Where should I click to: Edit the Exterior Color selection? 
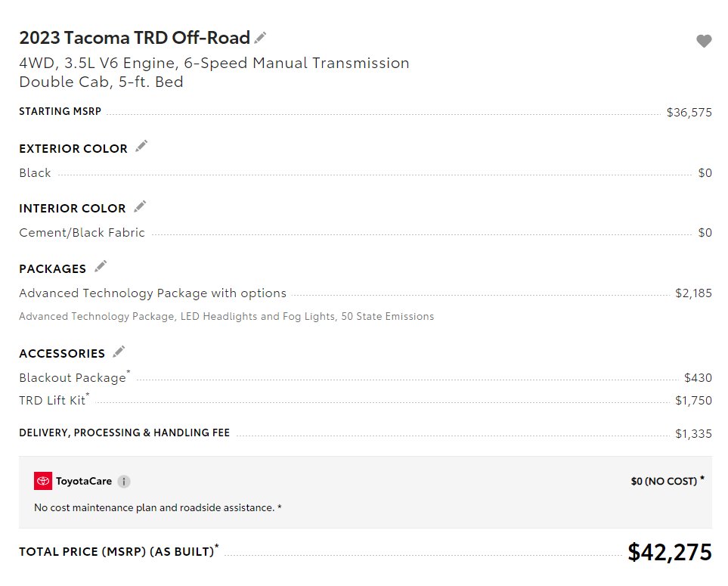pyautogui.click(x=141, y=146)
